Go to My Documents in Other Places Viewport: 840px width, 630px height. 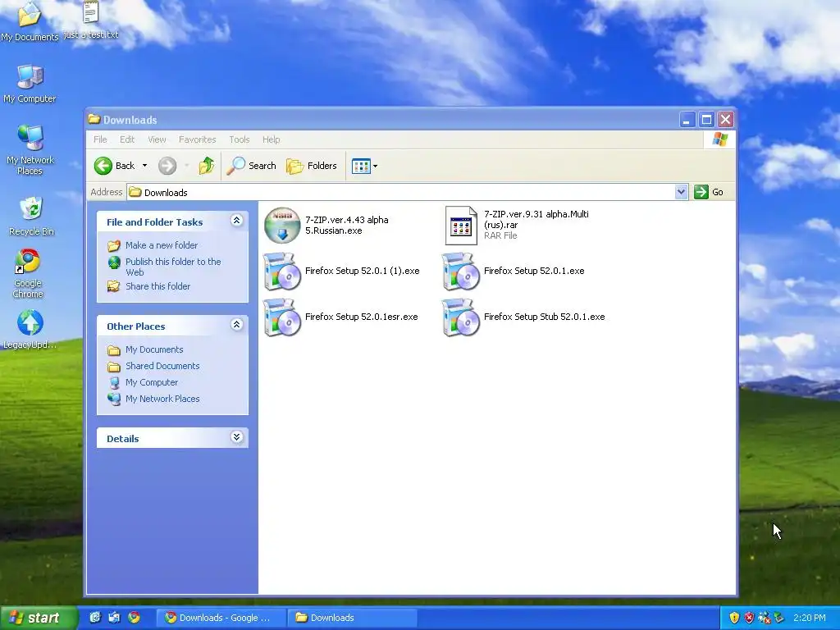[154, 349]
